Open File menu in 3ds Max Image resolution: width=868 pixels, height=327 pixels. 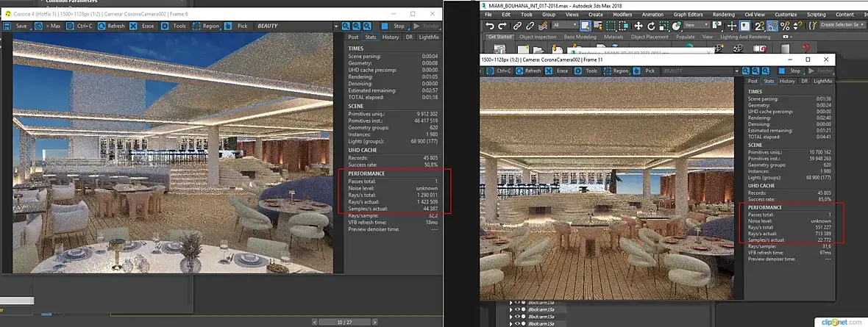click(488, 15)
